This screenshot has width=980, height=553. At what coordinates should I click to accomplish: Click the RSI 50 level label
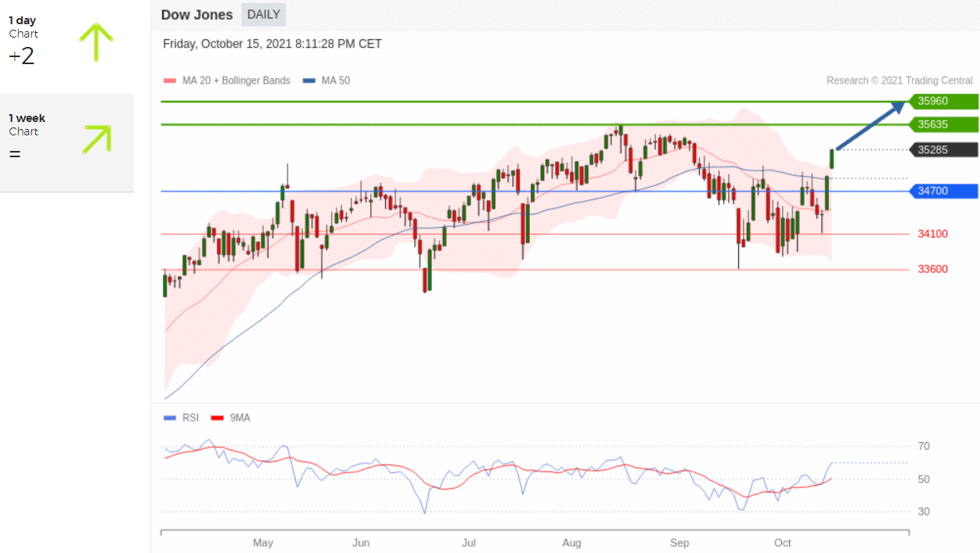924,479
